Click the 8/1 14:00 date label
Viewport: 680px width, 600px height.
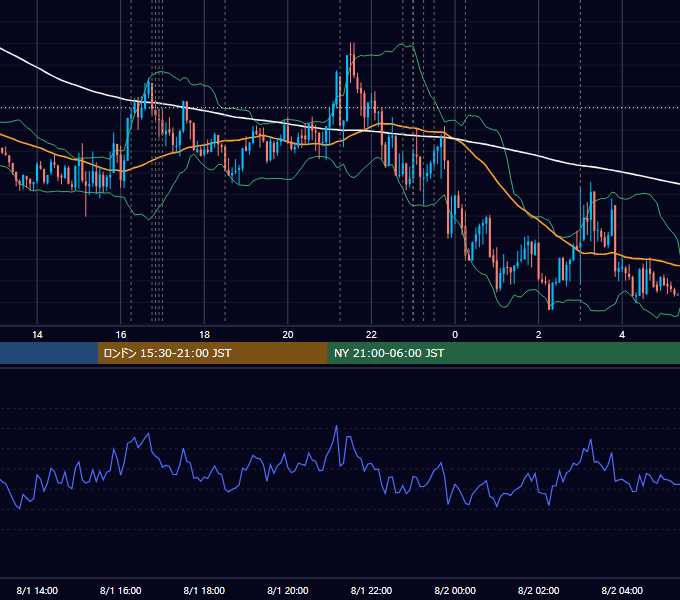37,590
